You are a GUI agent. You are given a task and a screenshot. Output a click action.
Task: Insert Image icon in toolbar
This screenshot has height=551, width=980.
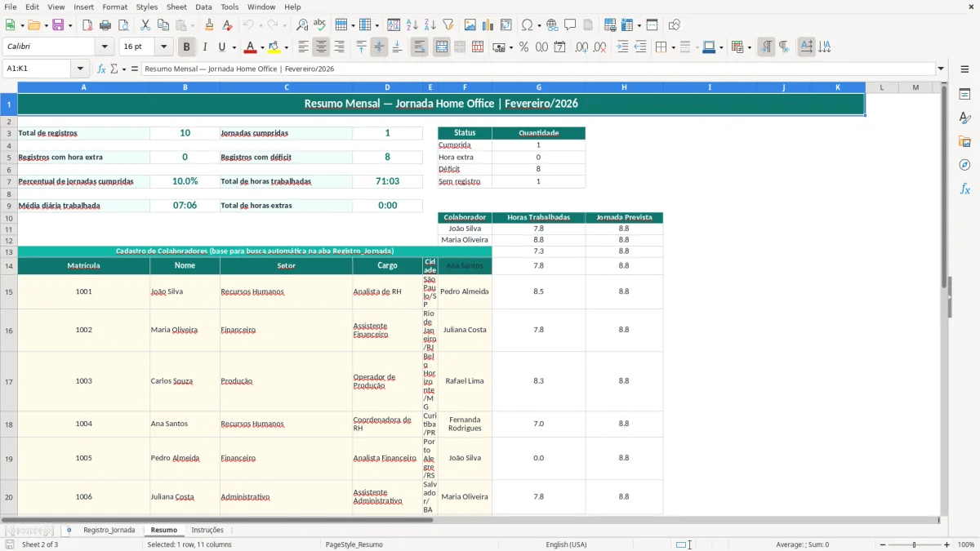pos(471,25)
